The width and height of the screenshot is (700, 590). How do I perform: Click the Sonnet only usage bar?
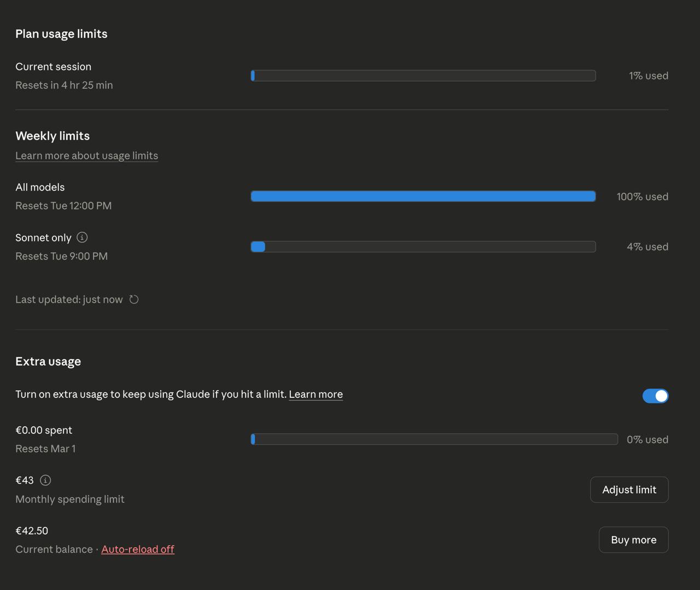click(x=423, y=247)
